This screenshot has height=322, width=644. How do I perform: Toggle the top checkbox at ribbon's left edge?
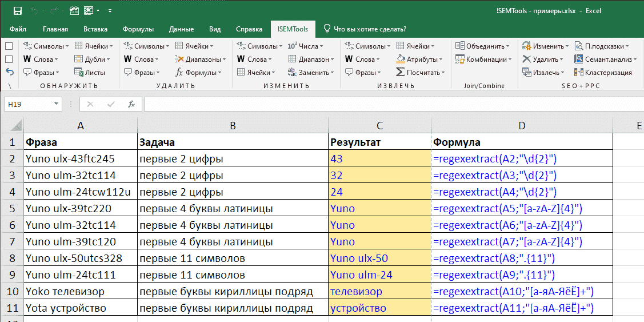tap(9, 46)
